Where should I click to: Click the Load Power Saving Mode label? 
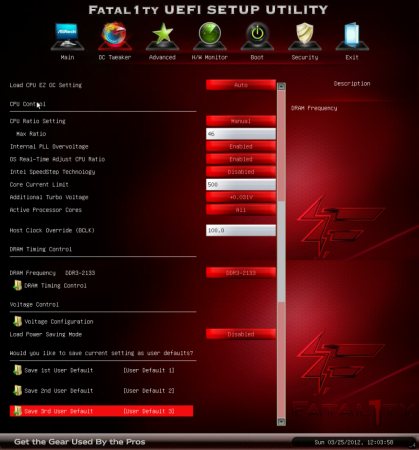(x=46, y=334)
